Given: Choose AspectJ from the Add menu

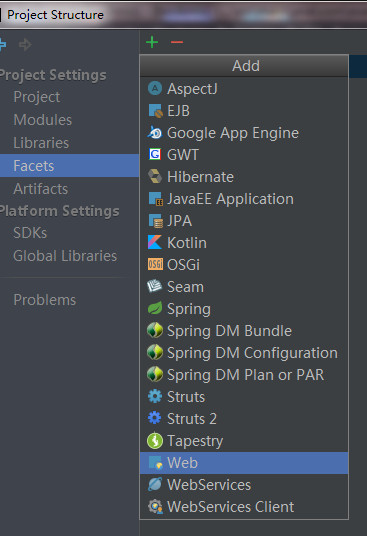Looking at the screenshot, I should pos(244,89).
